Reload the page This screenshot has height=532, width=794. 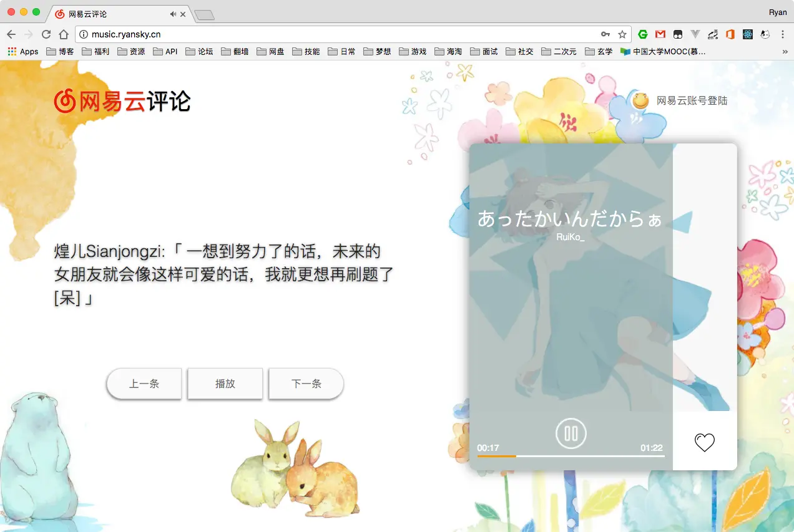point(46,34)
